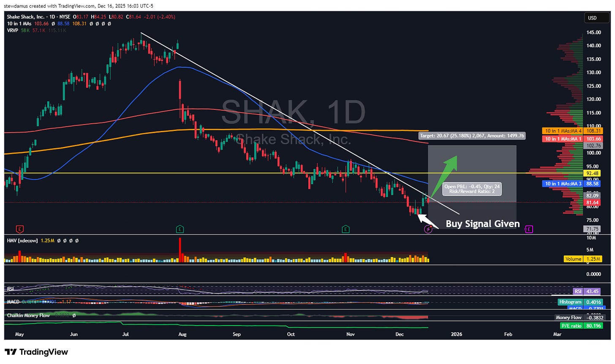Click the green earnings E marker near November
615x364 pixels.
346,229
